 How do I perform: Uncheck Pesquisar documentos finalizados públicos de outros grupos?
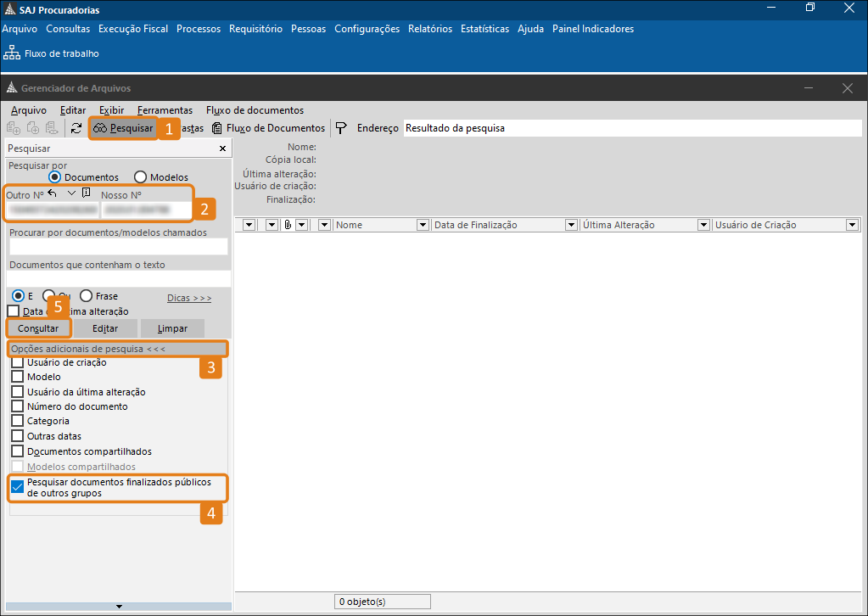[17, 488]
